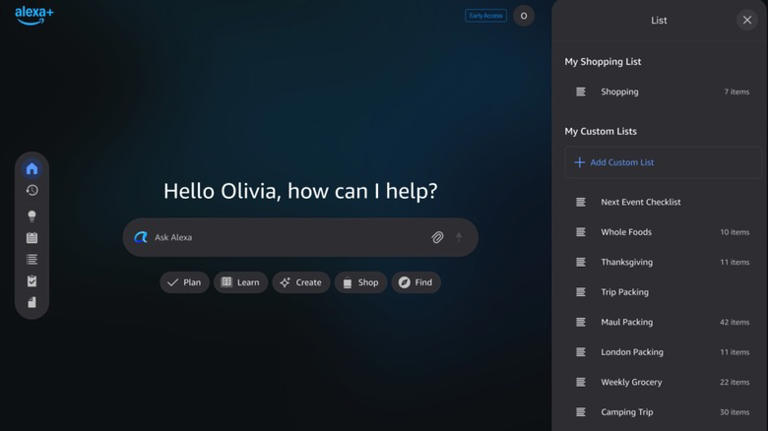
Task: Focus the Ask Alexa input field
Action: coord(300,238)
